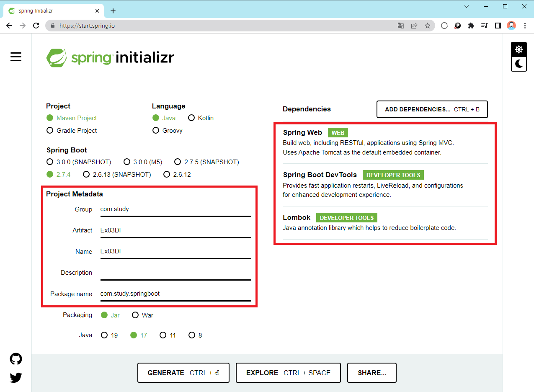The image size is (534, 392).
Task: Open Chrome profile avatar
Action: click(511, 26)
